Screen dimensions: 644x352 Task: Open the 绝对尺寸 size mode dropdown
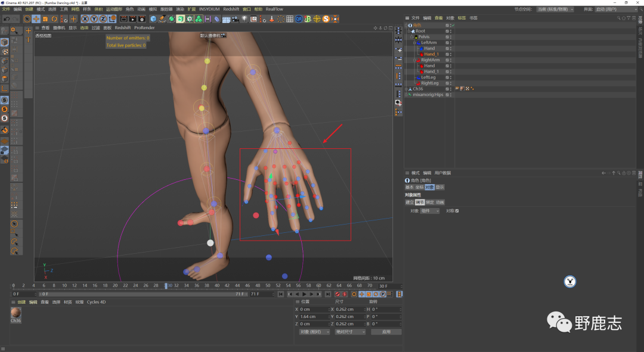tap(350, 332)
